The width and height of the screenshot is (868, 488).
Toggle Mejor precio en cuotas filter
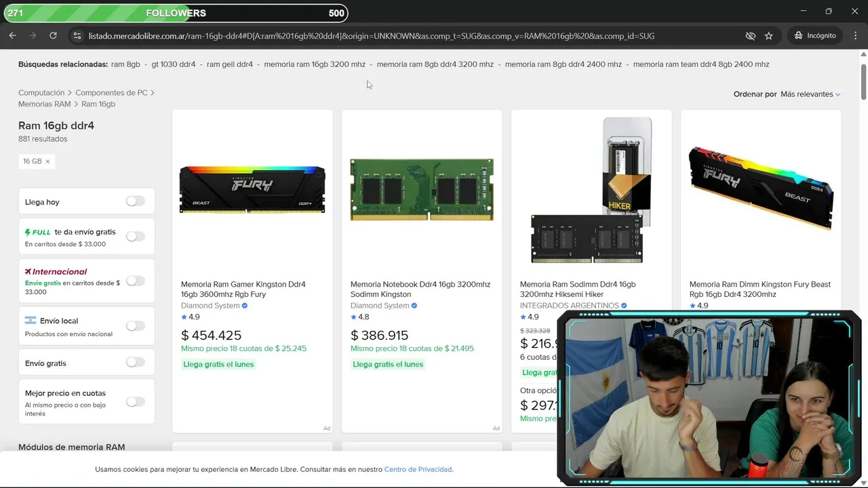tap(135, 402)
